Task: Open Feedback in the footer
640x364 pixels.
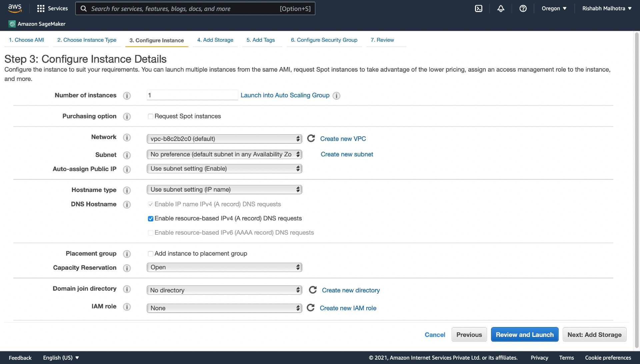Action: 20,358
